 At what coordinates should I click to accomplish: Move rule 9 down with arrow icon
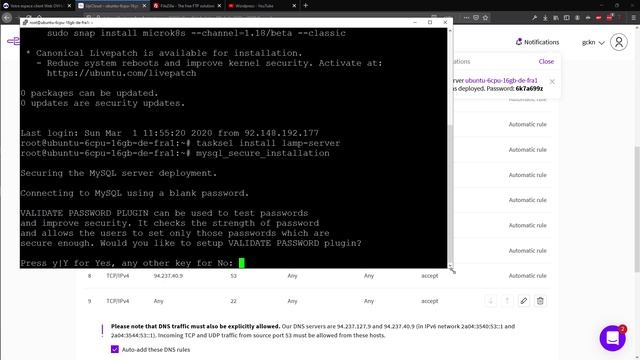coord(491,301)
